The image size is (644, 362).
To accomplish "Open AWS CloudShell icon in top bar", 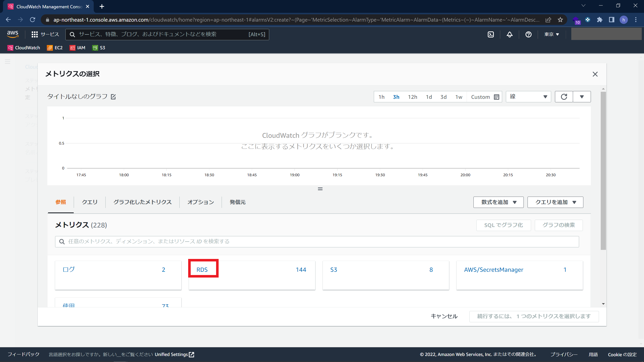I will 491,34.
